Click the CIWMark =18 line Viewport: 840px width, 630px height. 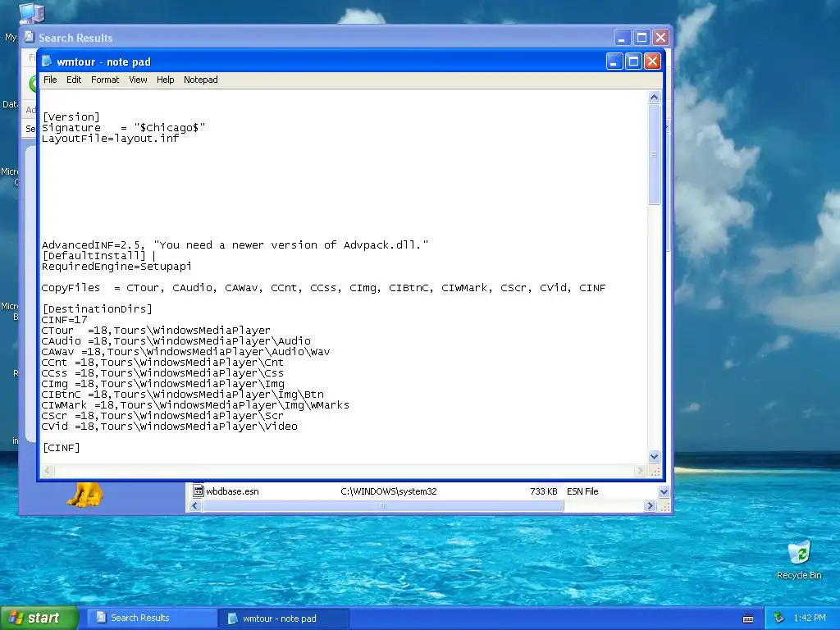point(195,405)
